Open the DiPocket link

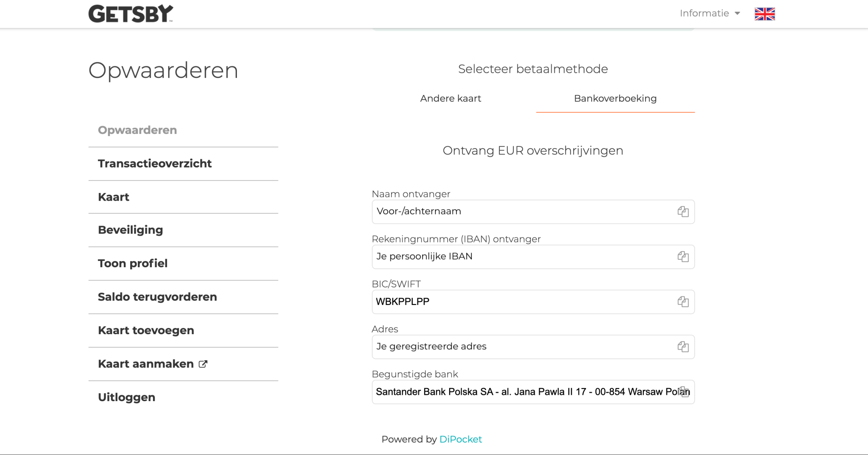coord(461,439)
